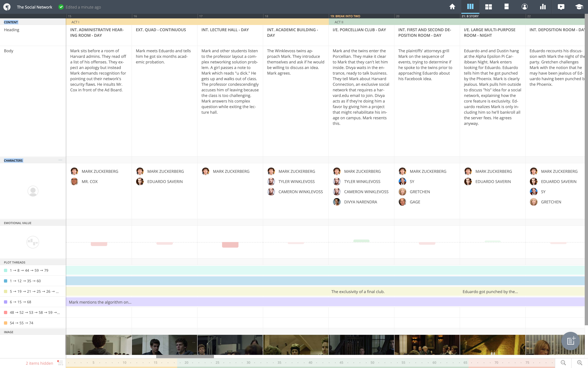
Task: Open the index card grid view
Action: pyautogui.click(x=488, y=7)
